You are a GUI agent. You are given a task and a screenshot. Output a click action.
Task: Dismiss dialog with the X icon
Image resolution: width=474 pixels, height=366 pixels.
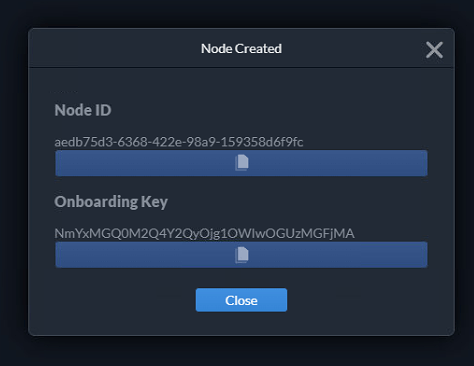coord(434,50)
